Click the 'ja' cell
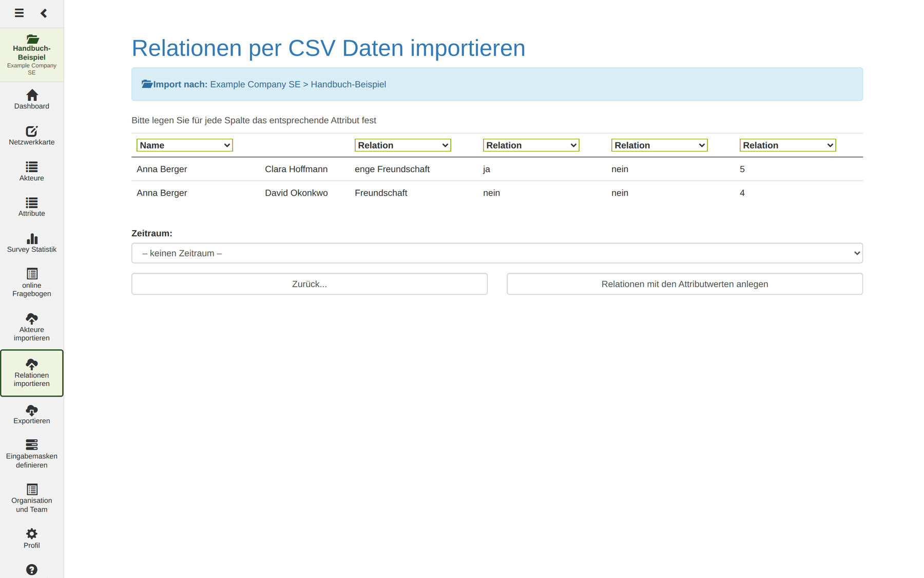 pyautogui.click(x=487, y=169)
